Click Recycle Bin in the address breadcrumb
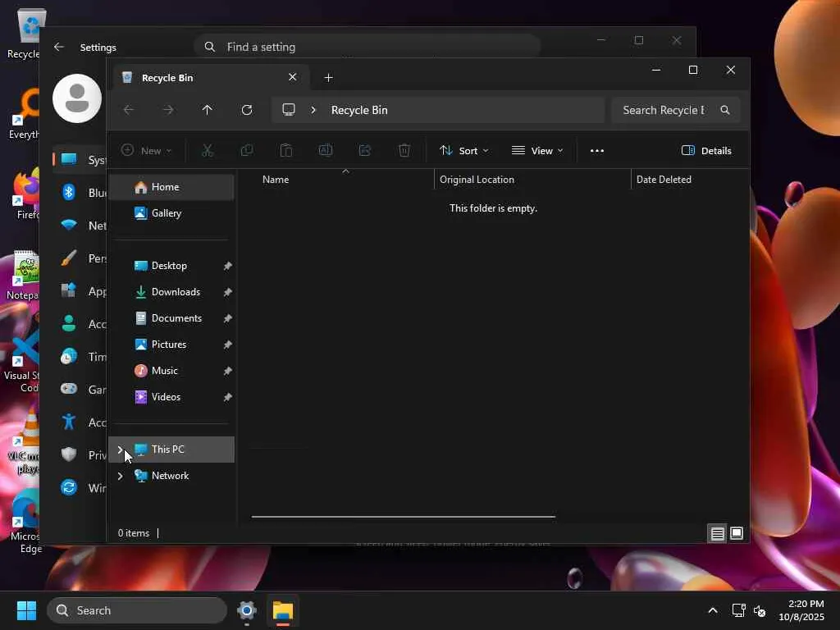Viewport: 840px width, 630px height. coord(359,110)
